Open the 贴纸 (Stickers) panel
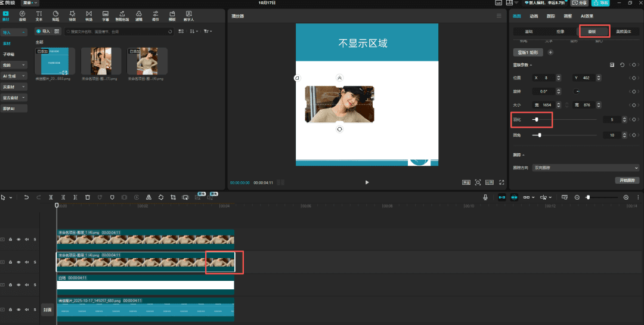644x325 pixels. (55, 15)
